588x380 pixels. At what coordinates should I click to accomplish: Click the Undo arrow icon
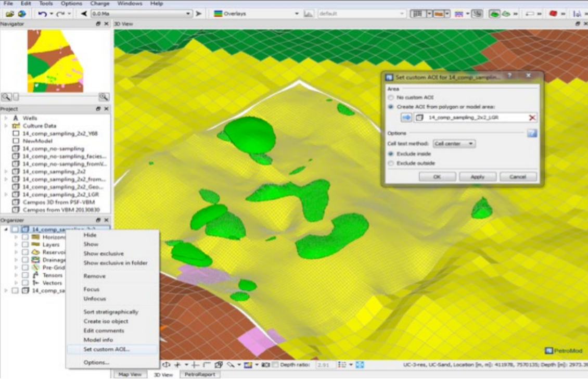[44, 14]
